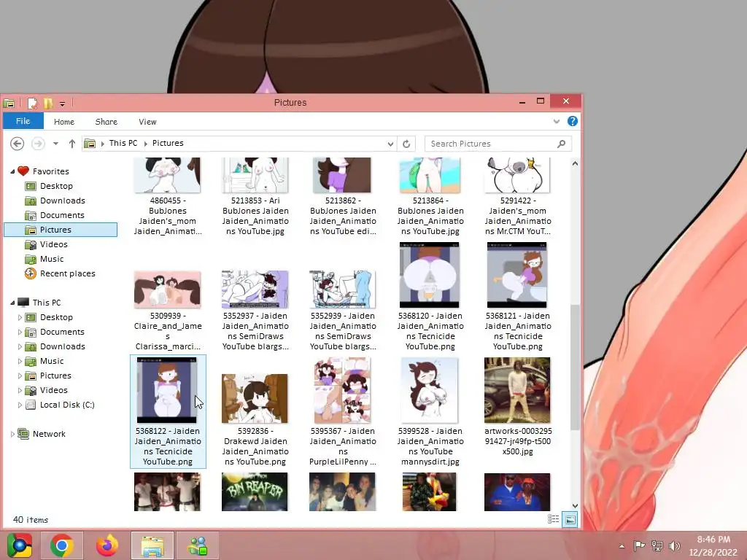This screenshot has width=747, height=560.
Task: Click file name starting with 5213853
Action: 255,216
